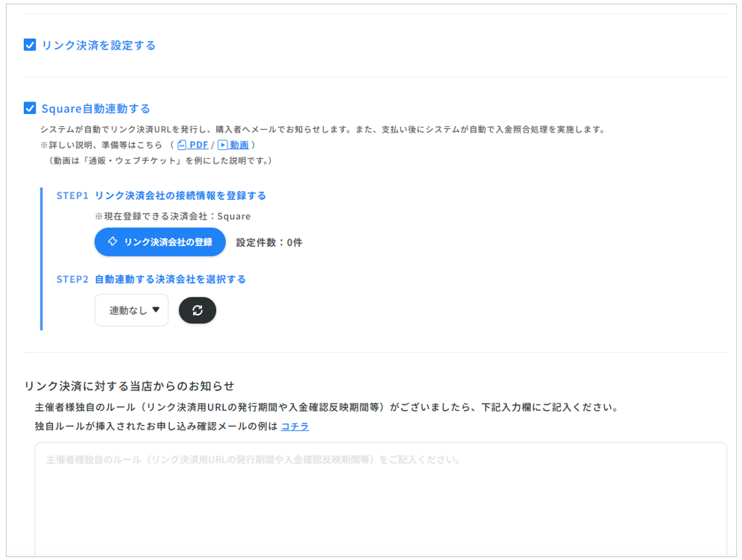The height and width of the screenshot is (560, 742).
Task: Click the dark refresh icon button
Action: (198, 310)
